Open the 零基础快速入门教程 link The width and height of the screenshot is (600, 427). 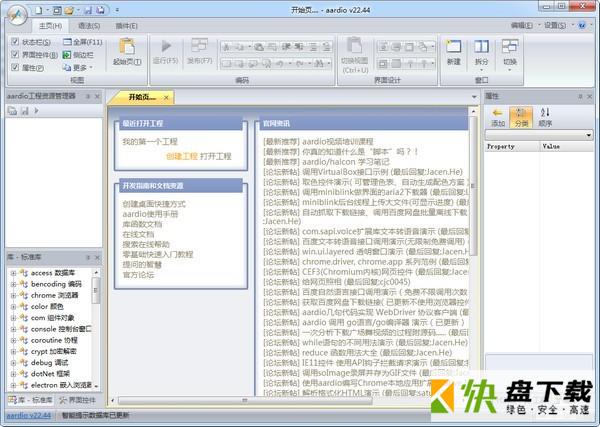pos(158,254)
